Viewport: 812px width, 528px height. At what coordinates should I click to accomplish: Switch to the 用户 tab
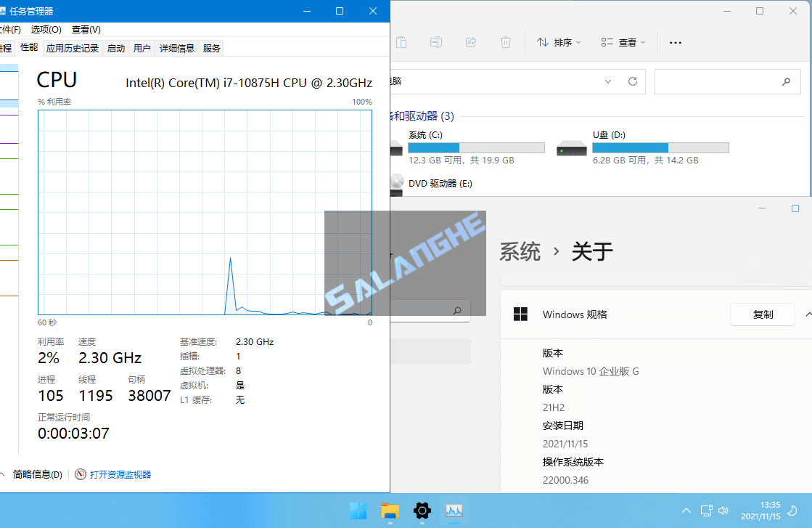[x=142, y=48]
